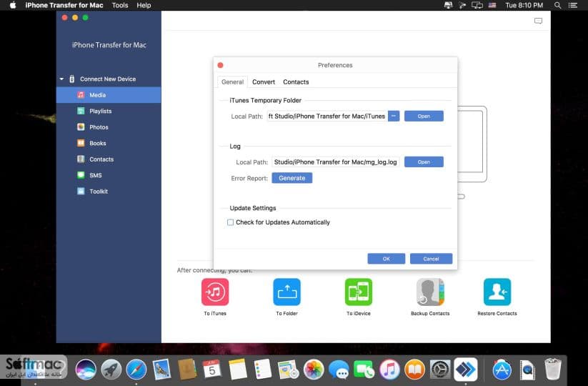Open the Apple menu
The image size is (588, 386).
13,5
